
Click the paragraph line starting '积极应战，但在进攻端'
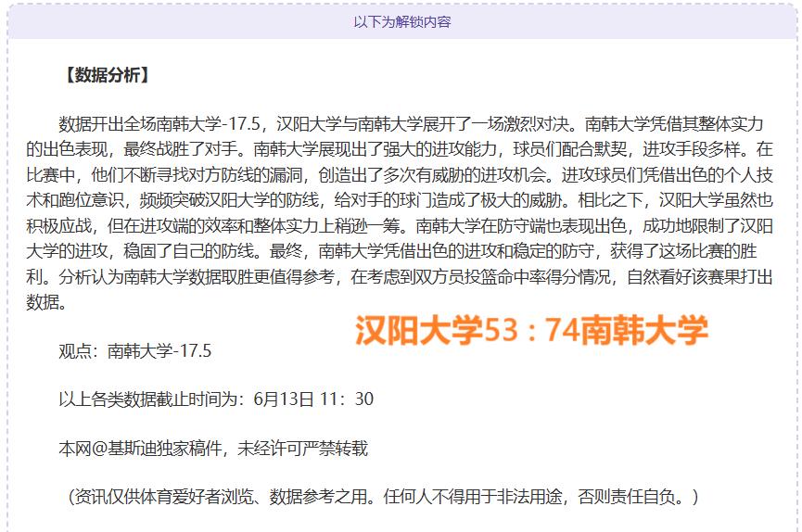(400, 225)
